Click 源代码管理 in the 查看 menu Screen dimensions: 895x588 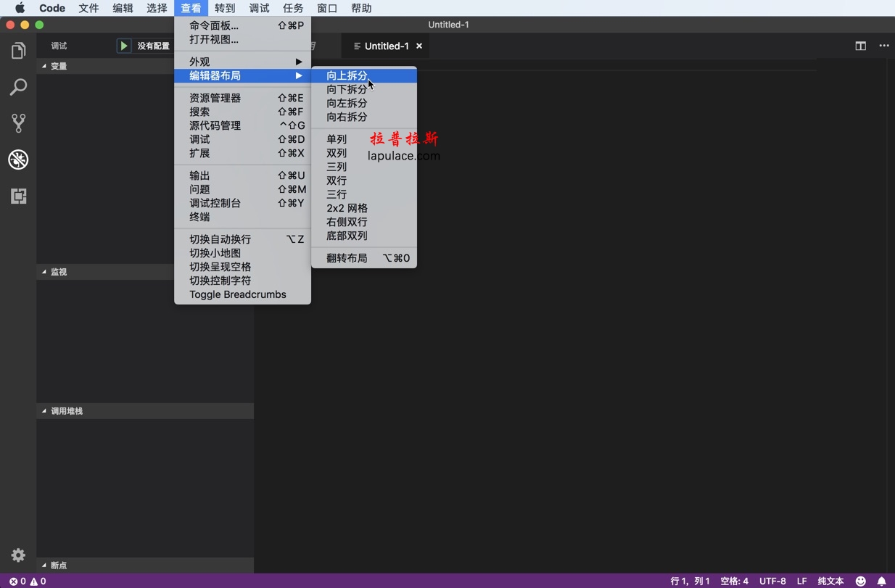point(242,125)
